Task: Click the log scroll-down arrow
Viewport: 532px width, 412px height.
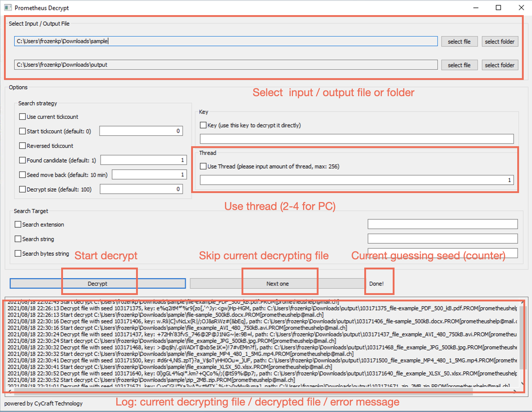Action: tap(523, 384)
